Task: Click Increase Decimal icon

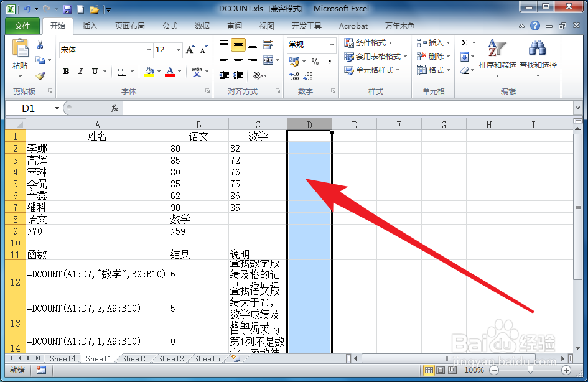Action: tap(294, 76)
